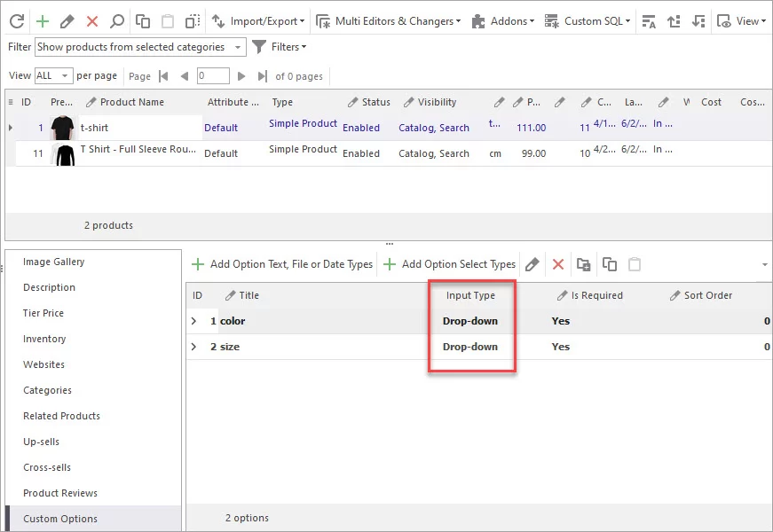Click the move down icon in the top toolbar
The width and height of the screenshot is (773, 532).
(698, 21)
